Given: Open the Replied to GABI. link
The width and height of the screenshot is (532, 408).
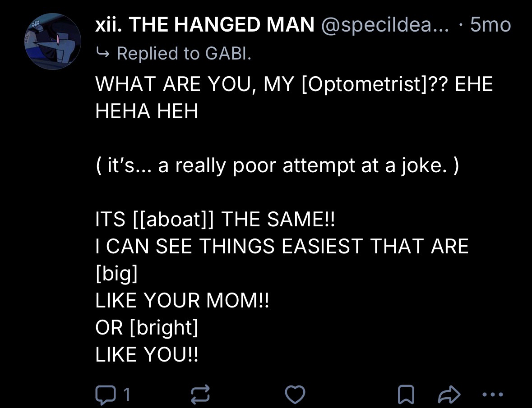Looking at the screenshot, I should (184, 54).
